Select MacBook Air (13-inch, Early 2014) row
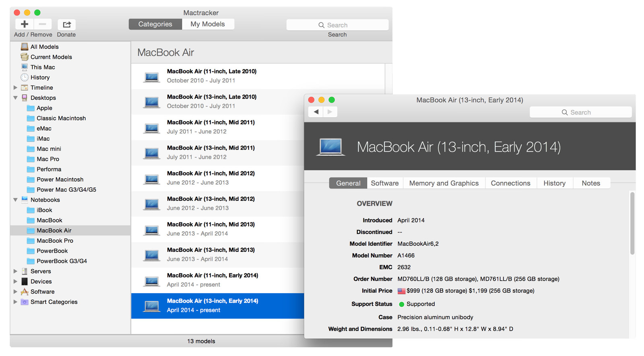Viewport: 644px width, 356px height. 218,306
